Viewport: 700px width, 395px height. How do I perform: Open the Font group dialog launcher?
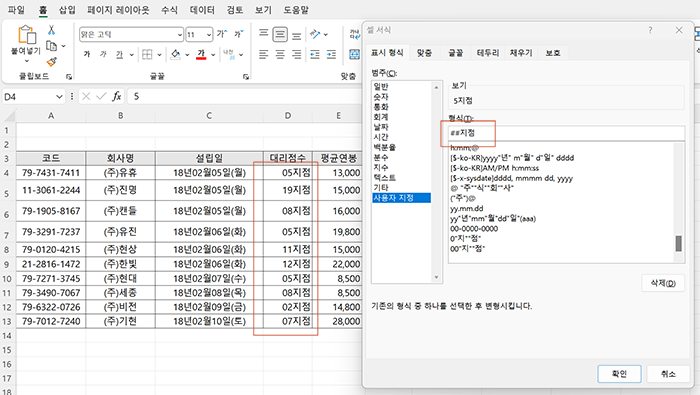point(246,77)
